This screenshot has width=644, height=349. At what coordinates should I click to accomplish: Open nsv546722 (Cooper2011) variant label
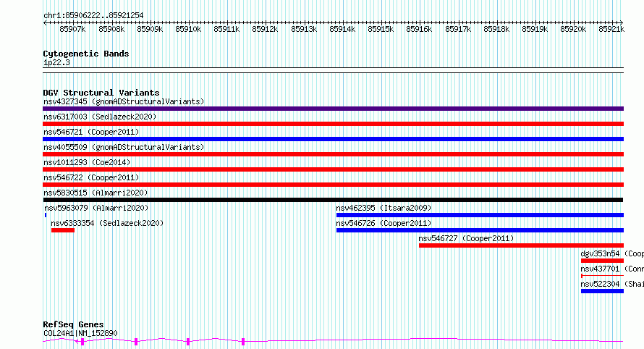(91, 177)
